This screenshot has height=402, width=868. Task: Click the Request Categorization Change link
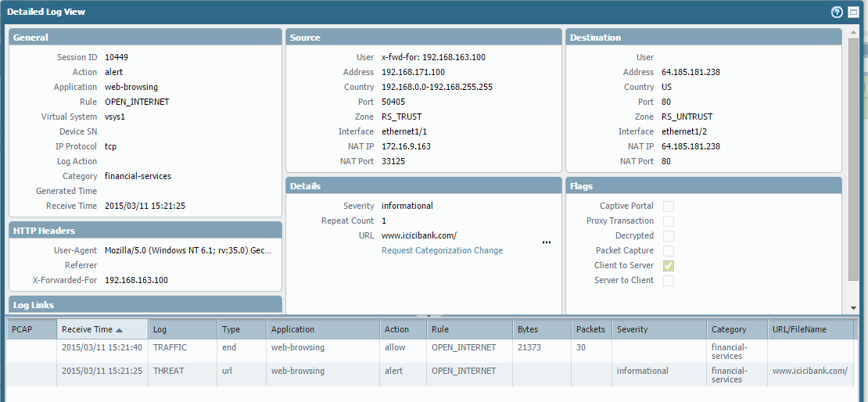click(x=442, y=251)
